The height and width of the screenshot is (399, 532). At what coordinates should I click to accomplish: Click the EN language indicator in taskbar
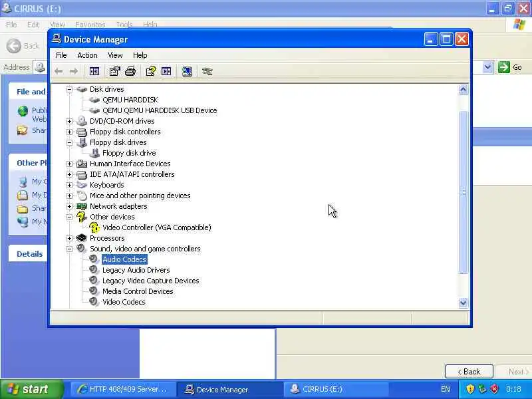click(x=445, y=389)
